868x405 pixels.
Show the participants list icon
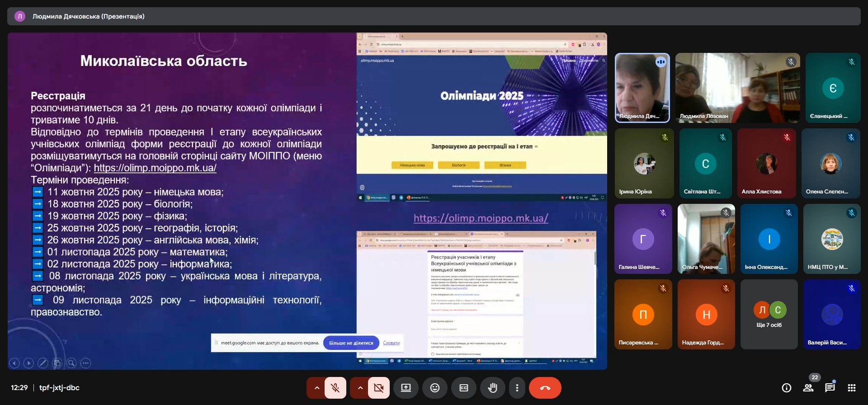[808, 388]
